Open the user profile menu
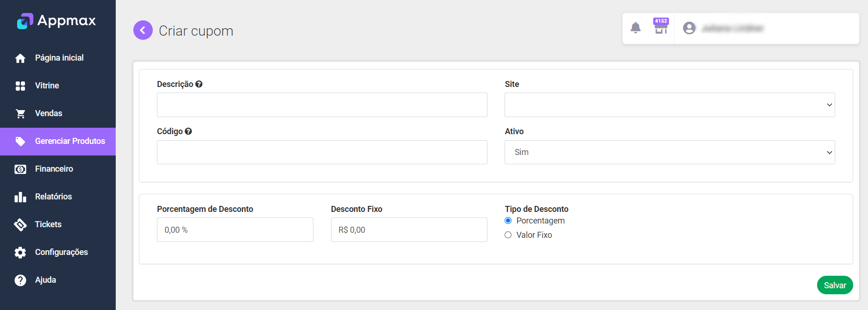The image size is (868, 310). [x=689, y=28]
